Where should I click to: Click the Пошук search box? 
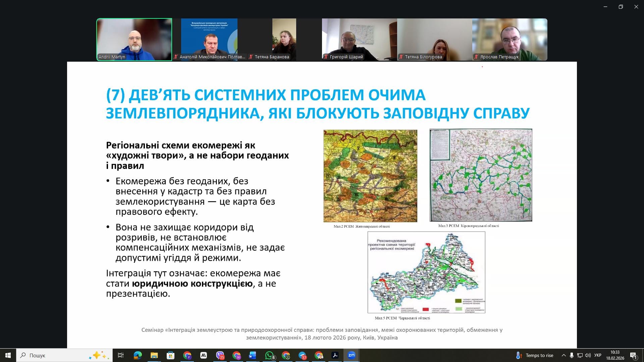click(x=64, y=355)
